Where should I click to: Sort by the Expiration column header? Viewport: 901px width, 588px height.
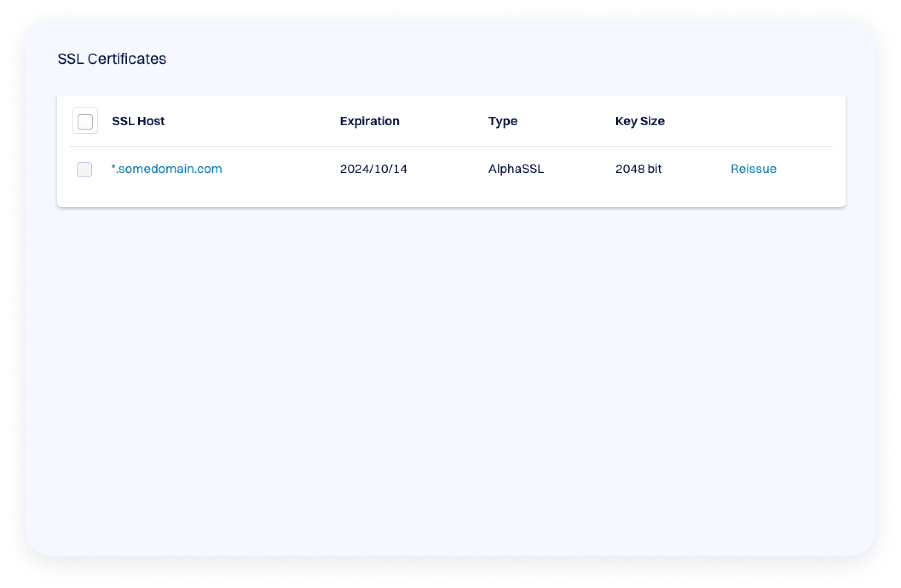(x=369, y=121)
